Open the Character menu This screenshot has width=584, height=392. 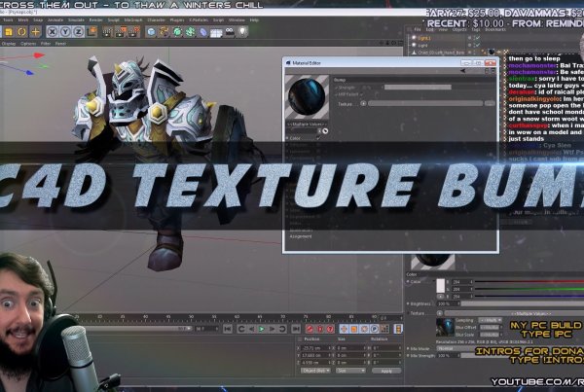[x=156, y=19]
